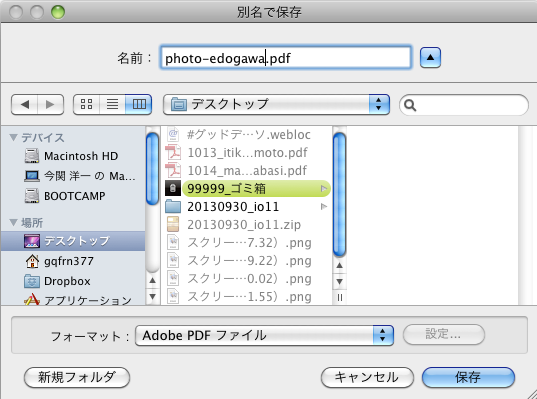Click the BOOTCAMP drive icon
Image resolution: width=537 pixels, height=399 pixels.
(x=32, y=196)
